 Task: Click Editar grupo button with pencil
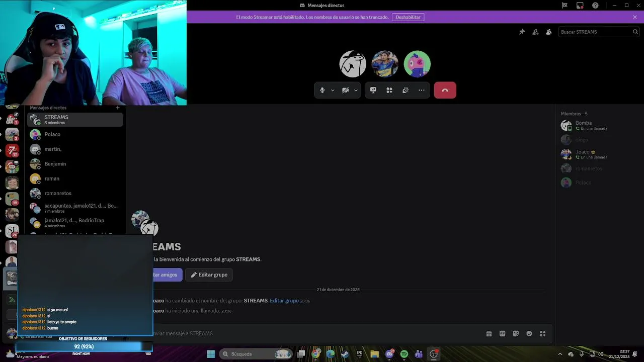click(x=209, y=275)
